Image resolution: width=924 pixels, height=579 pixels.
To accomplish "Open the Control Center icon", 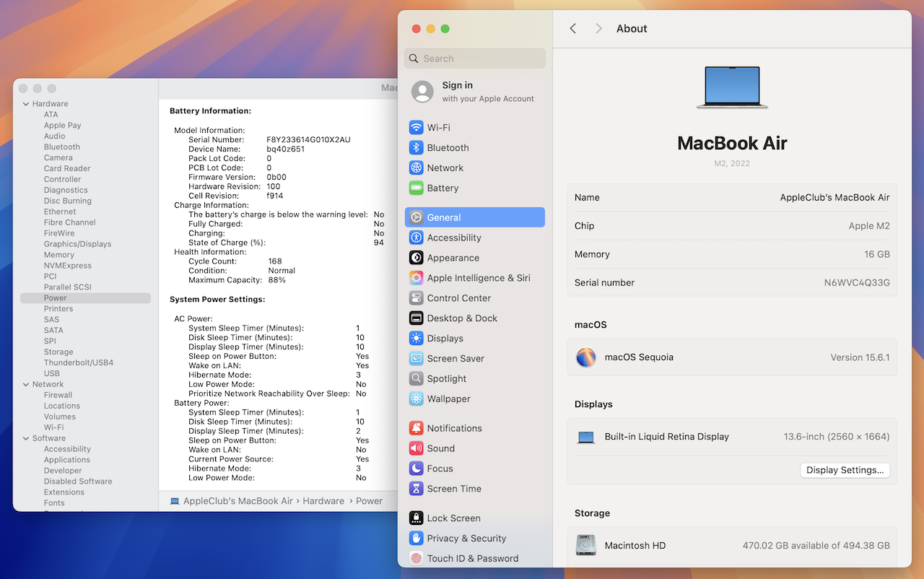I will pyautogui.click(x=416, y=298).
